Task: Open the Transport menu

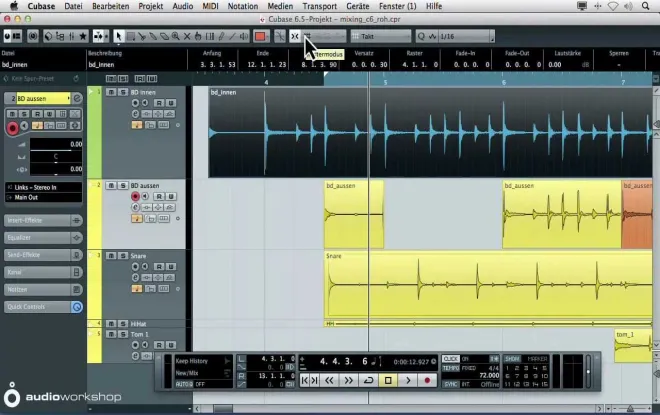Action: (319, 6)
